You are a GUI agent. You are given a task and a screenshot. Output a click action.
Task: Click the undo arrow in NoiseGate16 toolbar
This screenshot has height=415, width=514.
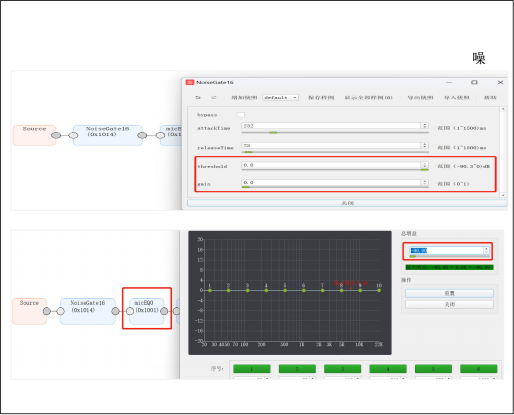(198, 98)
